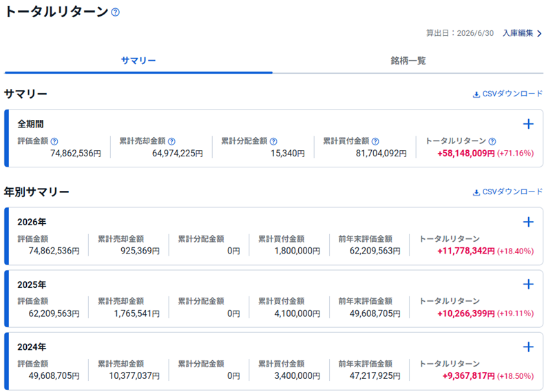Screen dimensions: 544x392
Task: Open the 入庫編集 link
Action: tap(518, 33)
